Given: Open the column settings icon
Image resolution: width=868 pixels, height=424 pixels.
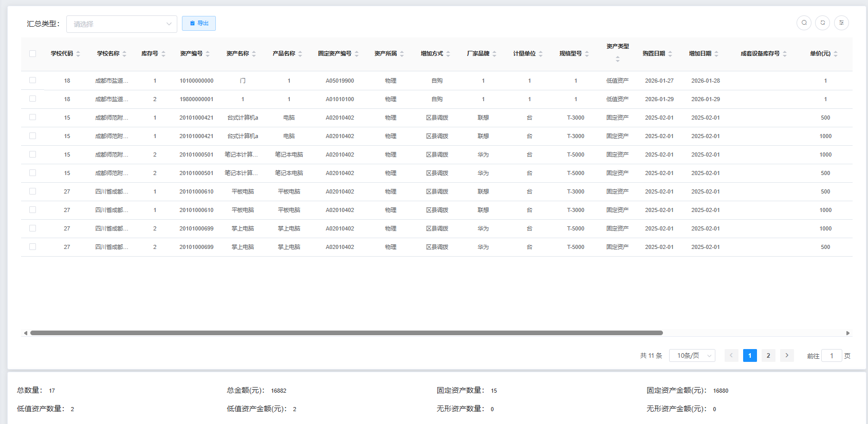Looking at the screenshot, I should pos(841,23).
